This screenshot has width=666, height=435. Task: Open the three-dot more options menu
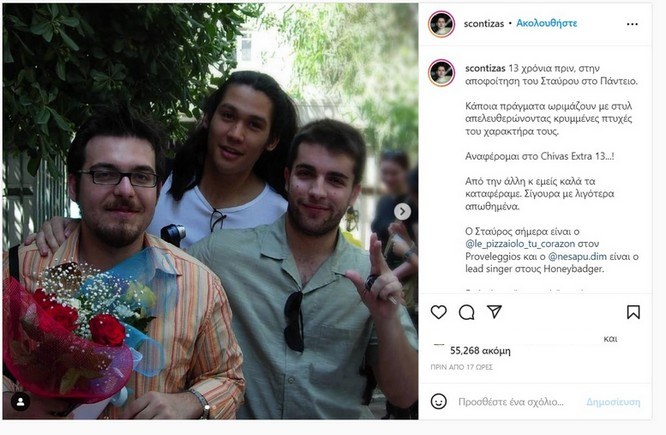[x=632, y=24]
